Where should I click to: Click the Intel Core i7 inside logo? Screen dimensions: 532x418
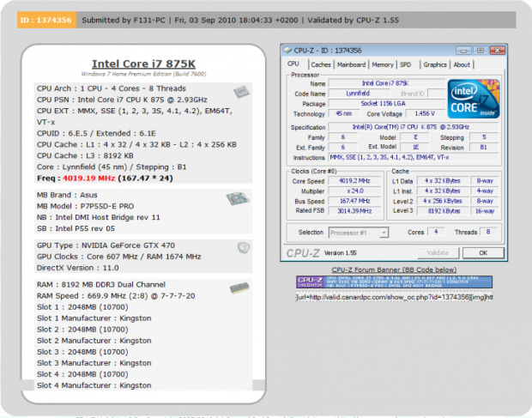474,99
